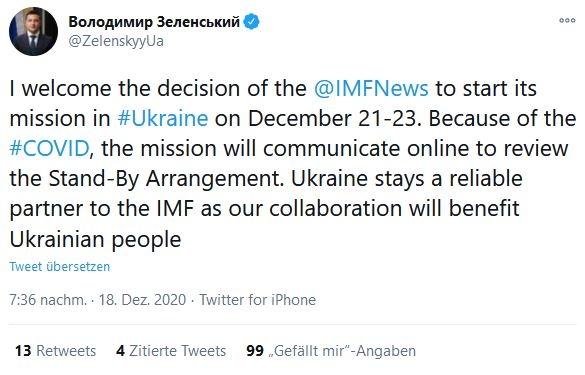View the 4 Zitierte Tweets list
Screen dimensions: 585x375
point(171,351)
